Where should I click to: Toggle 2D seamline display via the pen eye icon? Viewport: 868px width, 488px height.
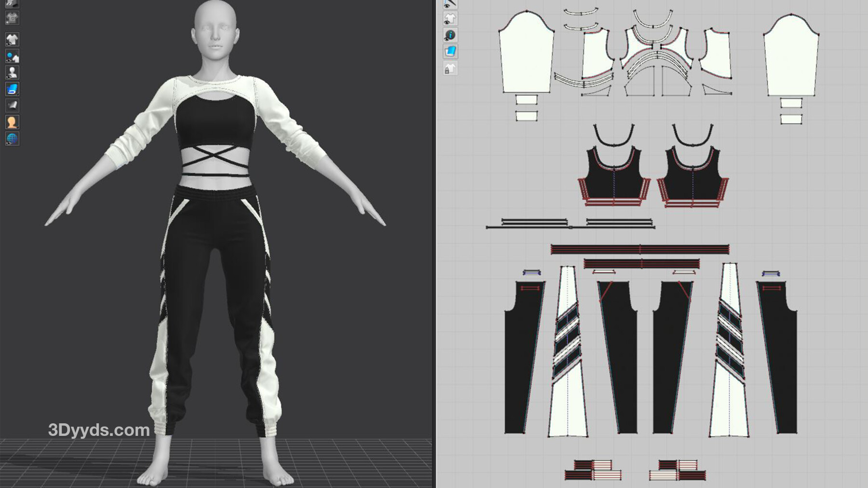click(x=450, y=4)
